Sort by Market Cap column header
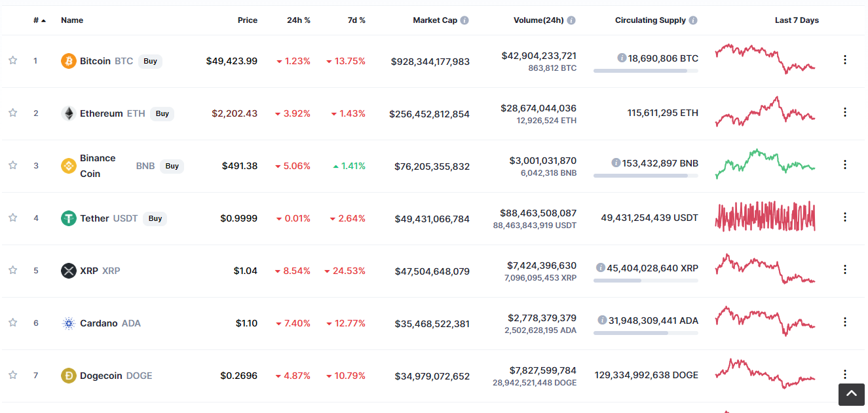The image size is (868, 413). click(435, 20)
